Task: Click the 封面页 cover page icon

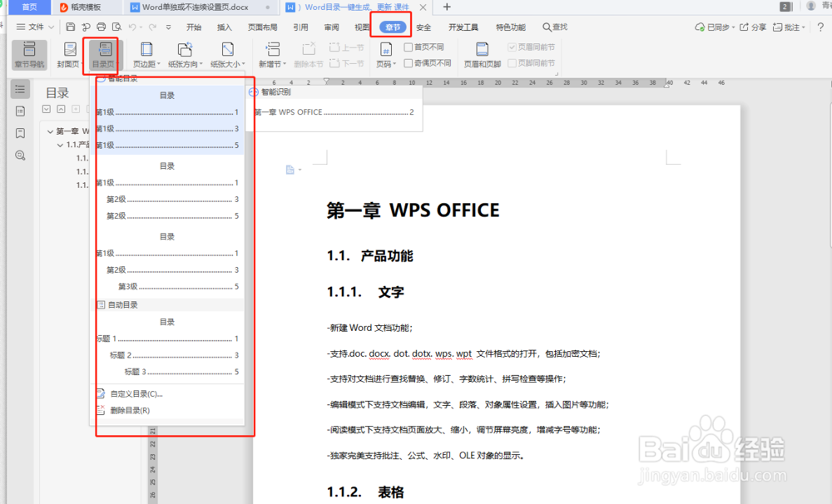Action: (x=70, y=50)
